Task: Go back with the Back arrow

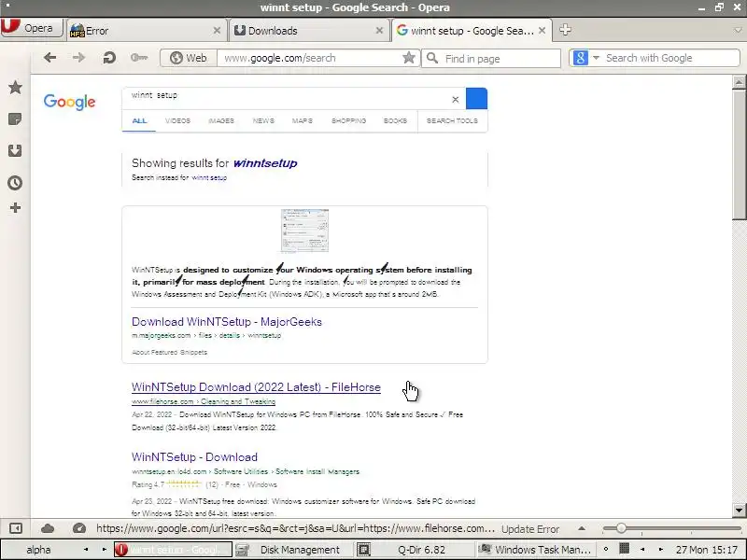Action: (x=49, y=58)
